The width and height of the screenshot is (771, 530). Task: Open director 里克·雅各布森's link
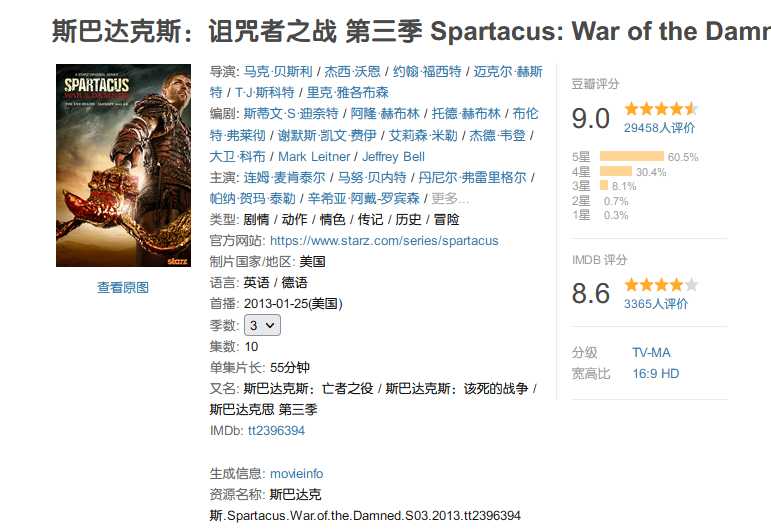point(348,93)
